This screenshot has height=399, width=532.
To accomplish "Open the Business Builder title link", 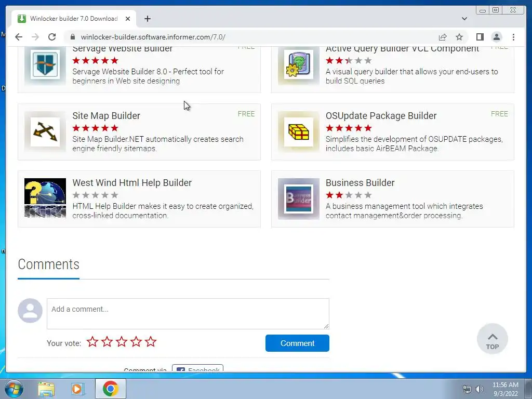I will (x=360, y=182).
